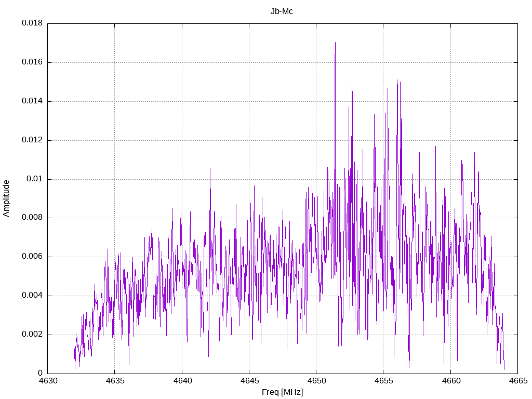
Task: Click the x-axis tick label 4630
Action: point(48,381)
